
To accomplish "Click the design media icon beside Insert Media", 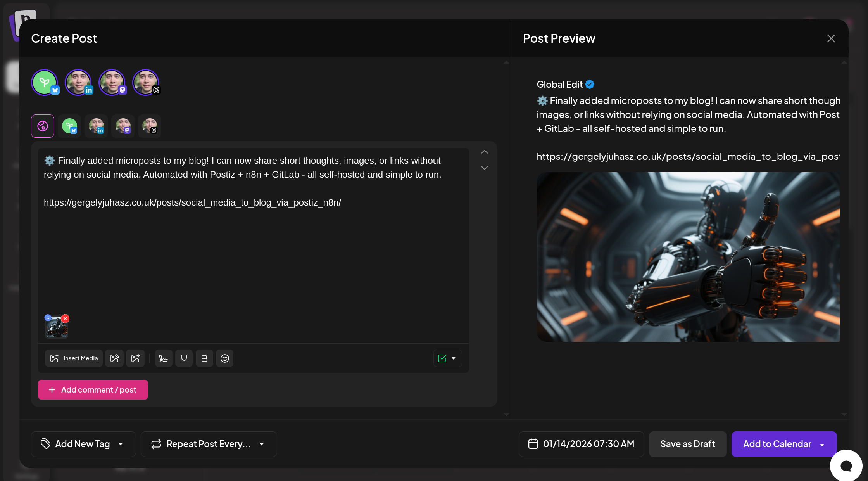I will point(114,358).
